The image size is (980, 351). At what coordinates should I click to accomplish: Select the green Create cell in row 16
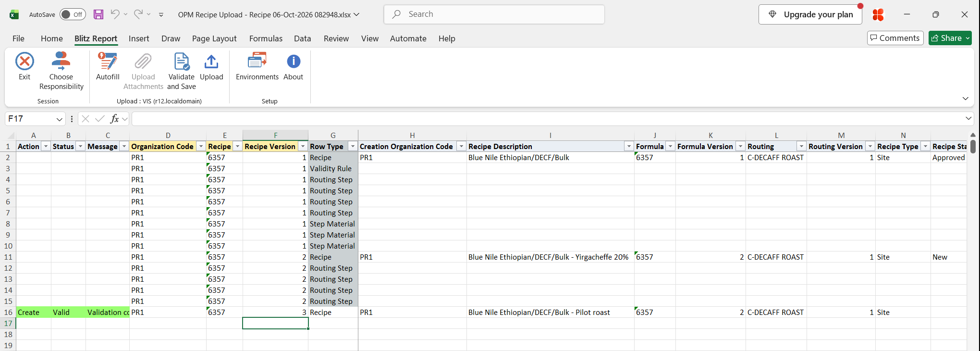click(34, 313)
